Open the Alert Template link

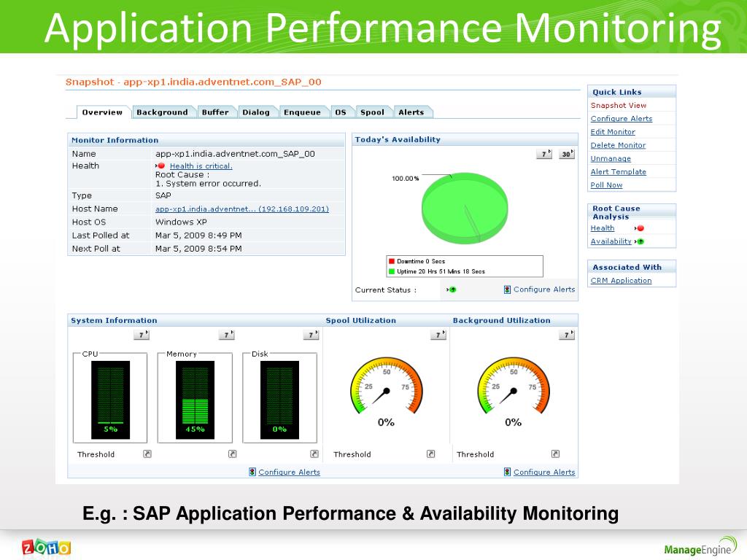619,172
